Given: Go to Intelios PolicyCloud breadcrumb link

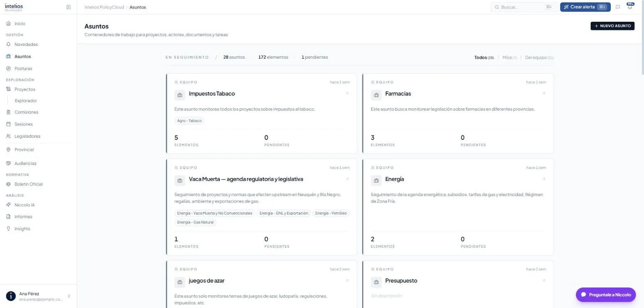Looking at the screenshot, I should pyautogui.click(x=104, y=7).
